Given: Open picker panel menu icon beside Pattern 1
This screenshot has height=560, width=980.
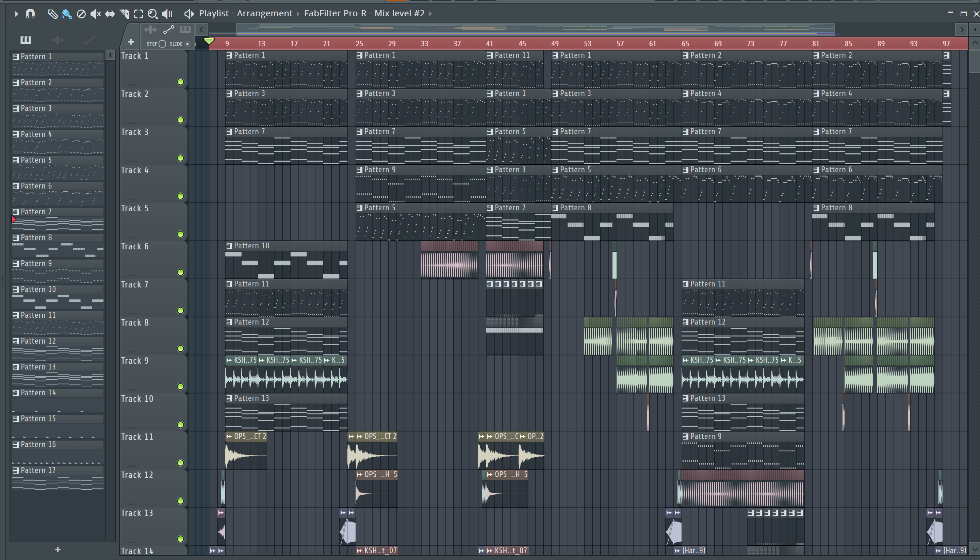Looking at the screenshot, I should [x=110, y=55].
